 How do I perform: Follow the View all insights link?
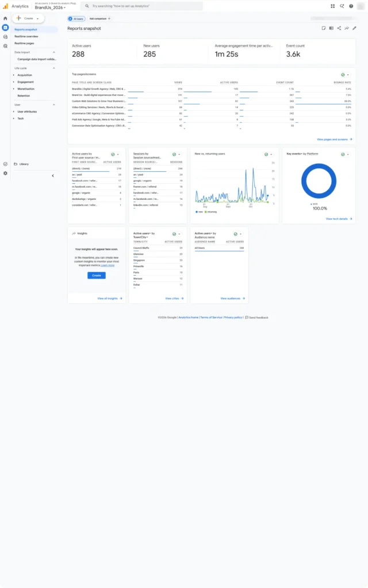point(110,299)
